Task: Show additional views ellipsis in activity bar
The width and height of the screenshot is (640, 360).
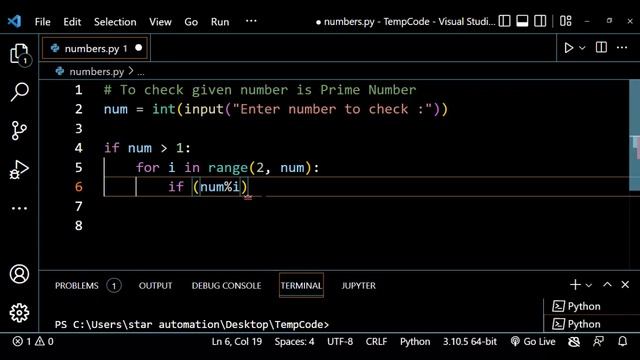Action: [x=19, y=208]
